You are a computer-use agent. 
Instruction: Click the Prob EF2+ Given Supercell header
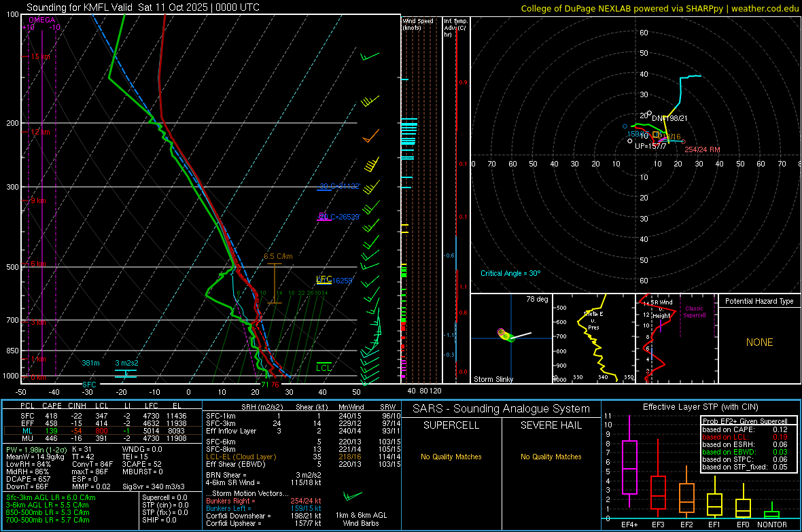[x=745, y=421]
